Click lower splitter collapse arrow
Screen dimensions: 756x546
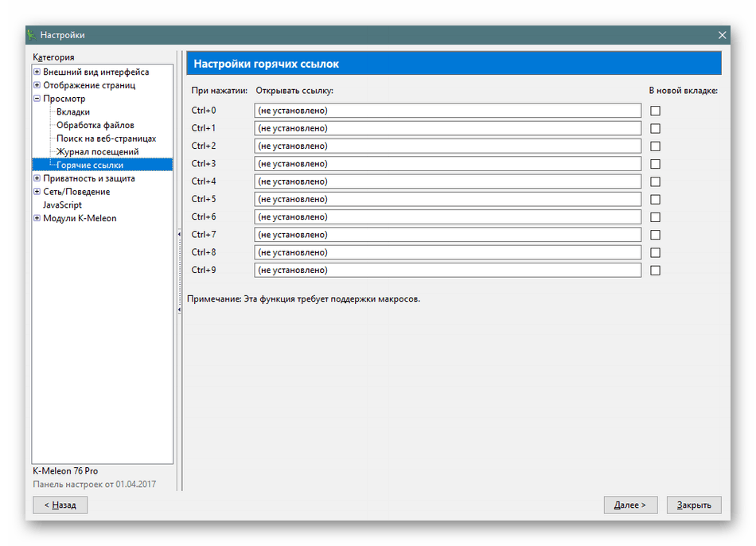(x=179, y=309)
